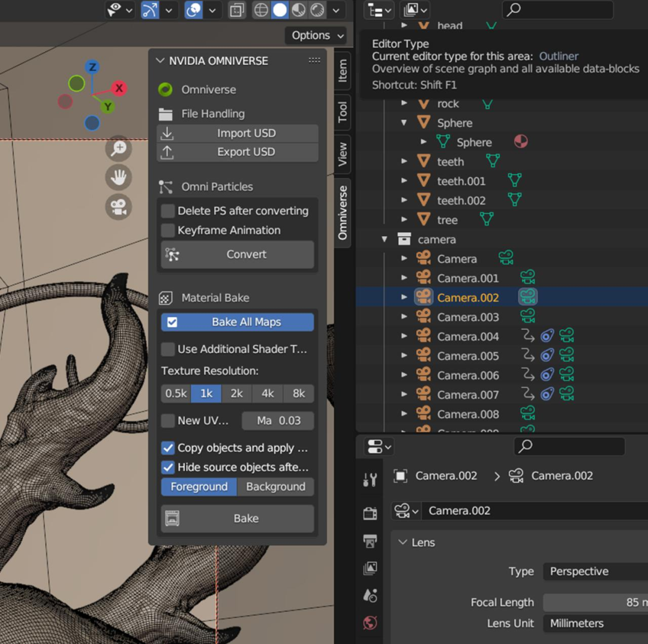
Task: Set texture resolution to 2k
Action: click(x=237, y=394)
